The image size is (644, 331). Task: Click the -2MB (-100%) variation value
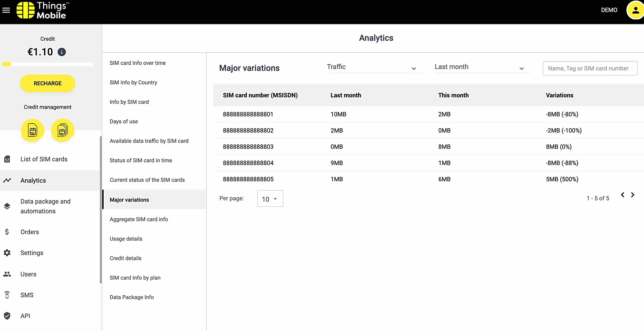click(x=564, y=131)
